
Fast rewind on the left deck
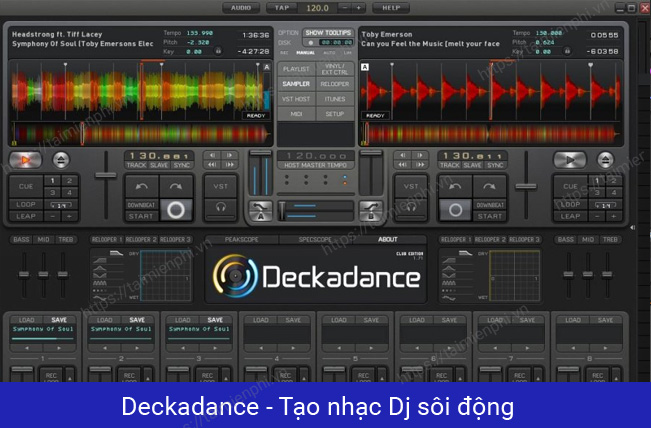(212, 165)
